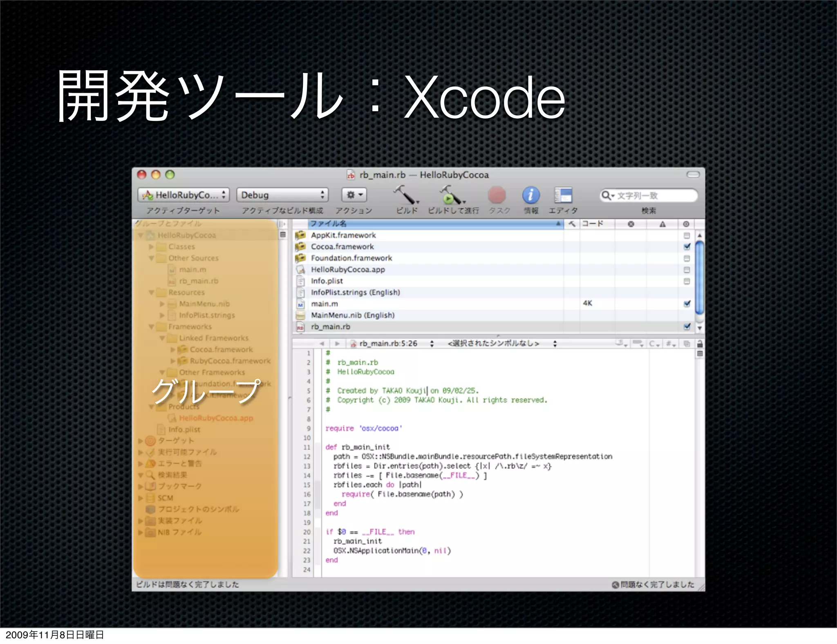
Task: Click the rb file icon in title bar
Action: click(351, 175)
